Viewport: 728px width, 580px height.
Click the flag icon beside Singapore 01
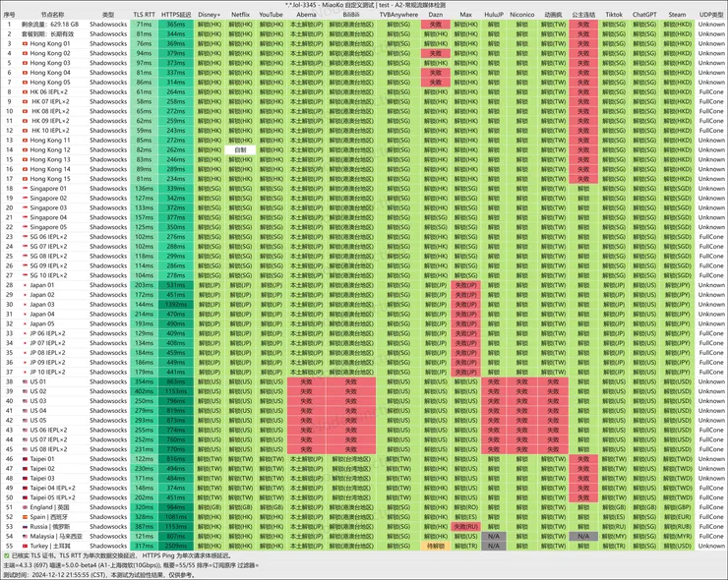(x=25, y=189)
